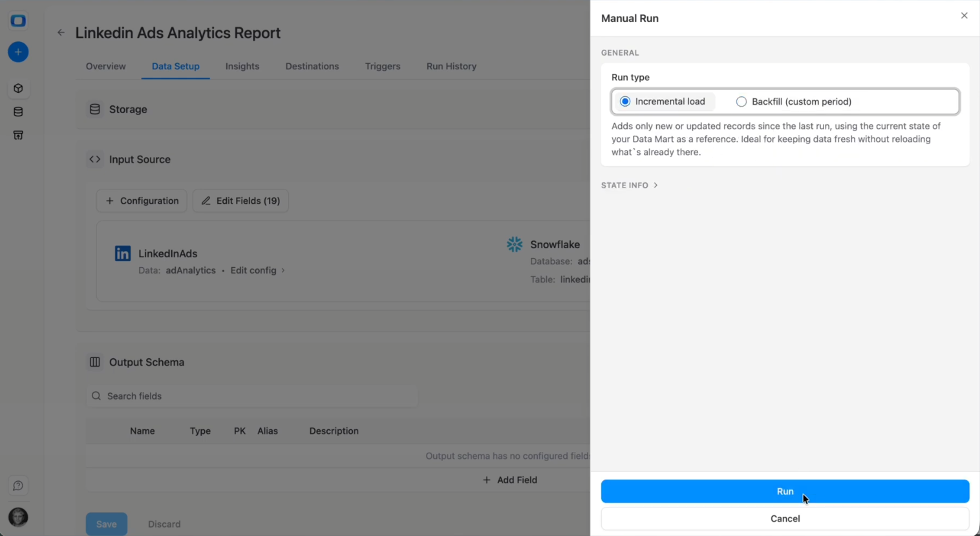The height and width of the screenshot is (536, 980).
Task: Click the app logo at sidebar top
Action: pos(18,20)
